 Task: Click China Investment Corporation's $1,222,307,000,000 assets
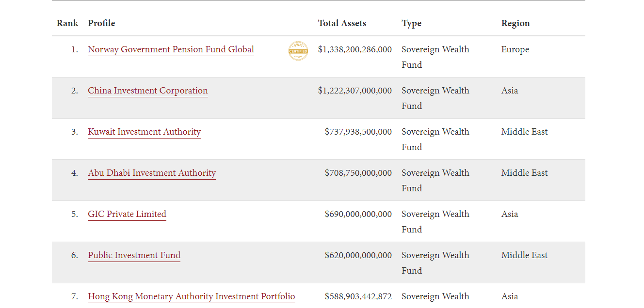pos(354,91)
